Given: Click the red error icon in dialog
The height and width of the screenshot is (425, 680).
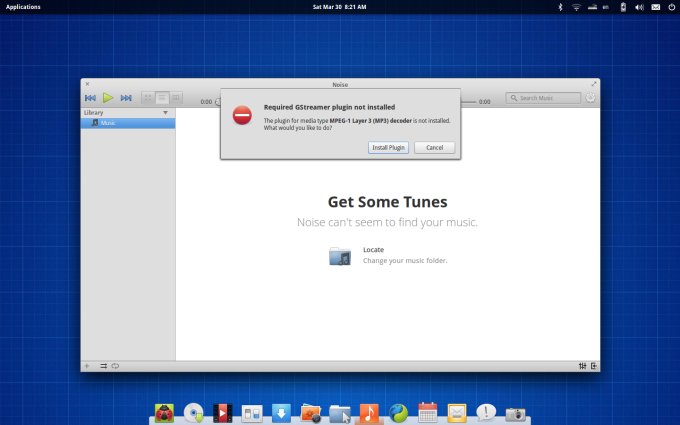Looking at the screenshot, I should [x=242, y=115].
